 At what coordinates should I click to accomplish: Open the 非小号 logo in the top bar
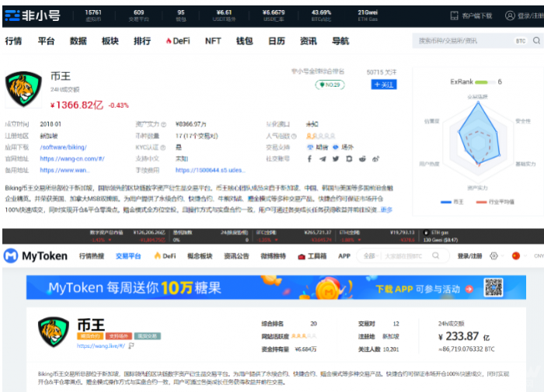tap(33, 16)
